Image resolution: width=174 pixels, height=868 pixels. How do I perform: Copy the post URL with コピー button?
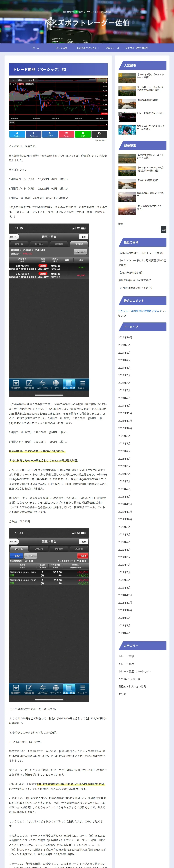tap(99, 134)
